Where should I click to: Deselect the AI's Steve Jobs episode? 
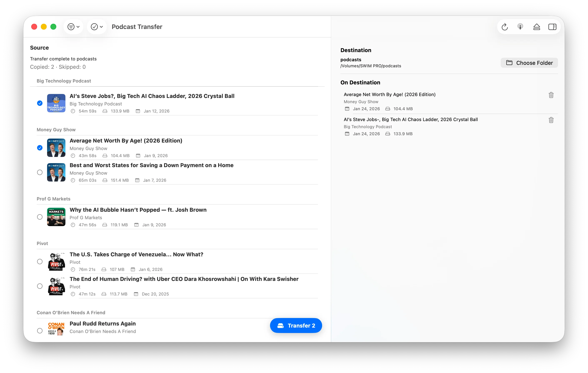(x=40, y=103)
